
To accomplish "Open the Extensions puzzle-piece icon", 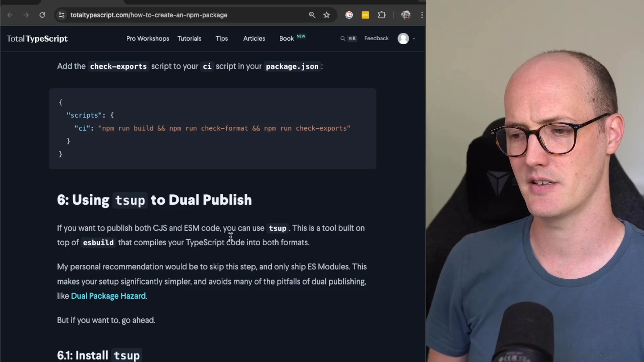I will [382, 15].
